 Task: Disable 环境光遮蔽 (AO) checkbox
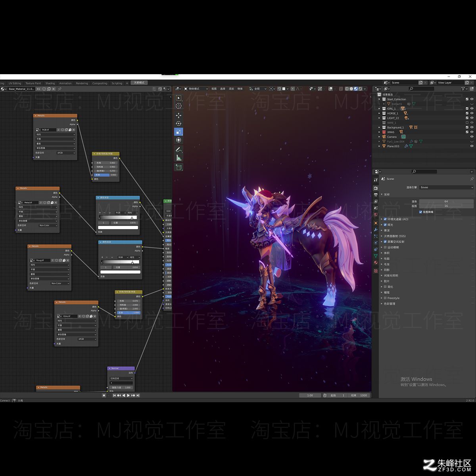[385, 219]
